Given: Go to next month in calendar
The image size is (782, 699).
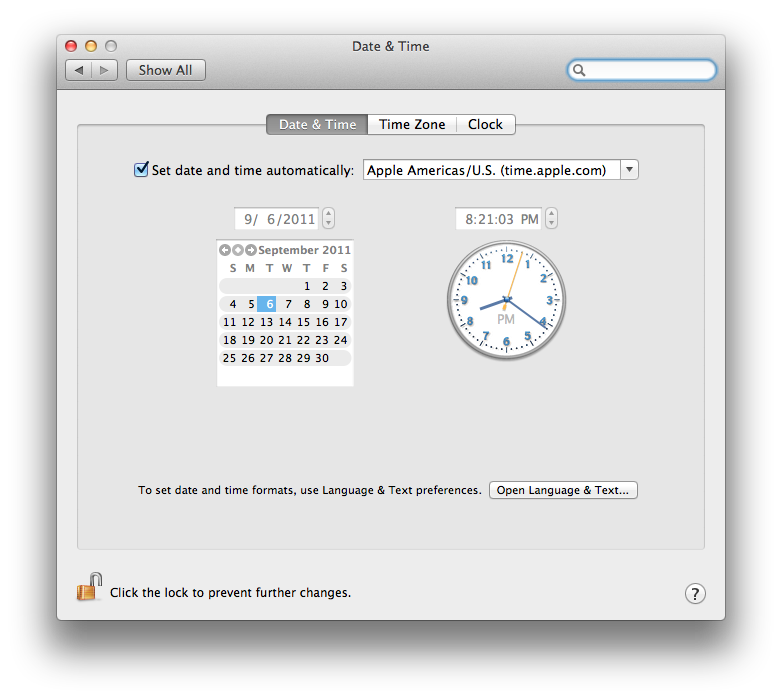Looking at the screenshot, I should [251, 250].
